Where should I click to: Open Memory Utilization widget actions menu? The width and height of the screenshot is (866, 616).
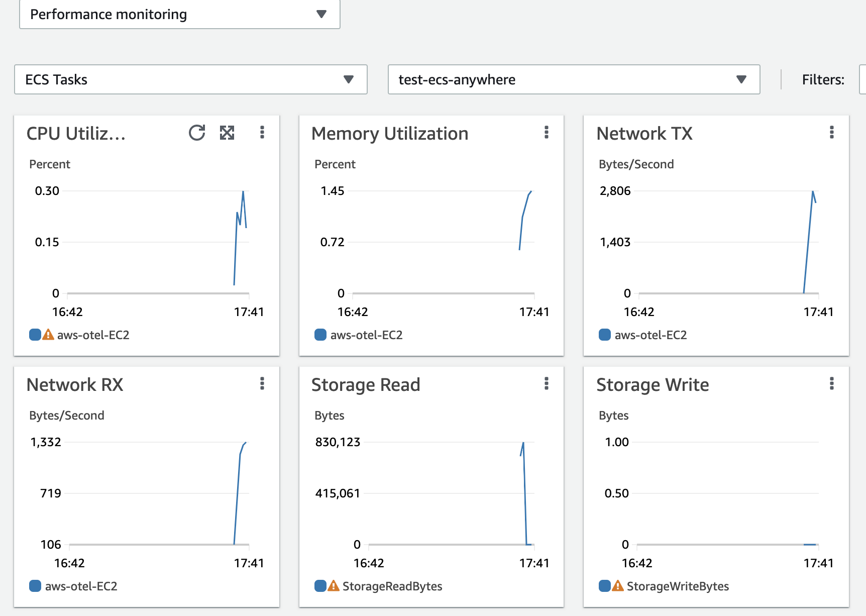pyautogui.click(x=547, y=133)
